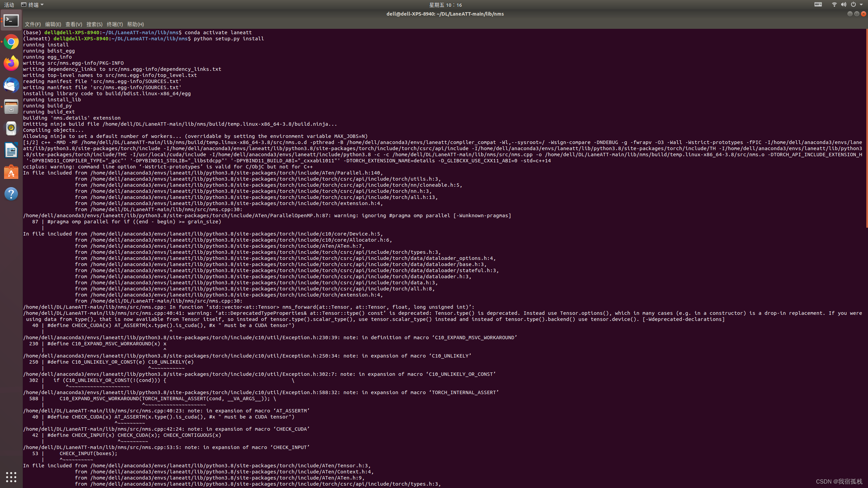Viewport: 868px width, 488px height.
Task: Click 'writing src/nms.egg-info/PKG-INFO' line
Action: (x=73, y=63)
